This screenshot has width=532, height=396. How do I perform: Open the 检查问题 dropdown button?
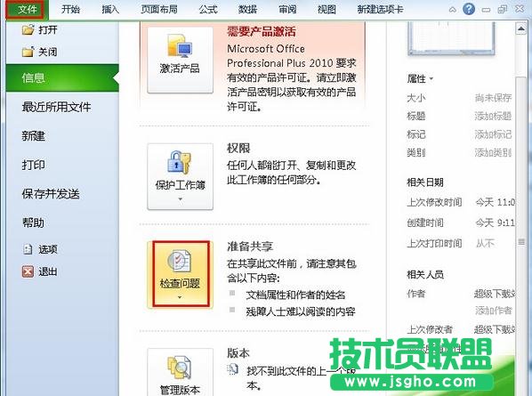[181, 274]
